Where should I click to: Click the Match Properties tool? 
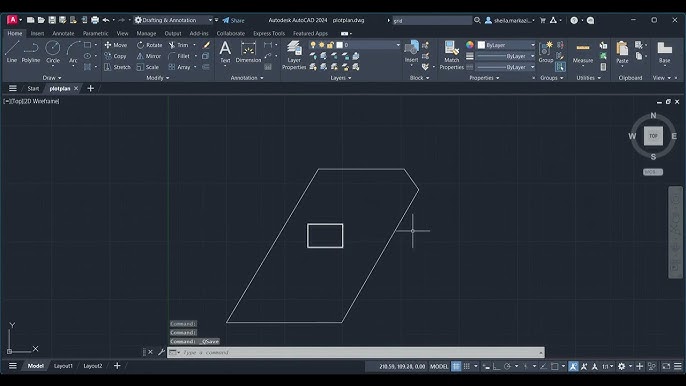click(x=452, y=55)
